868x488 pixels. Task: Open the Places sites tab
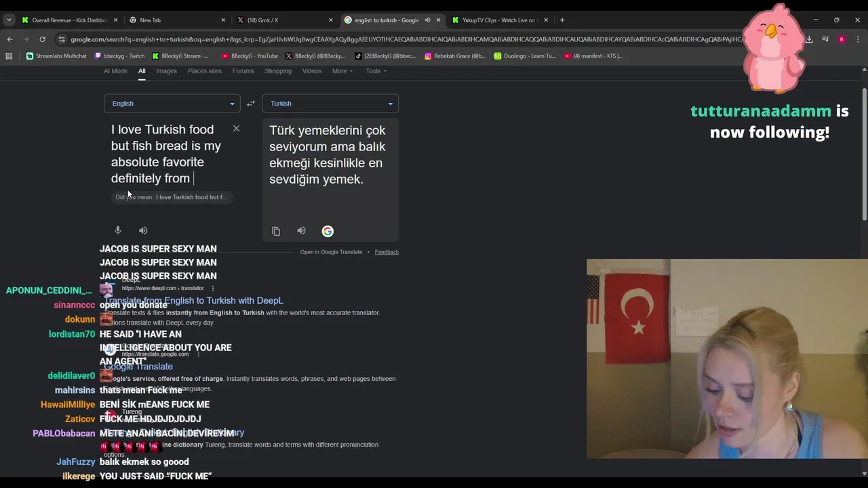pos(205,70)
